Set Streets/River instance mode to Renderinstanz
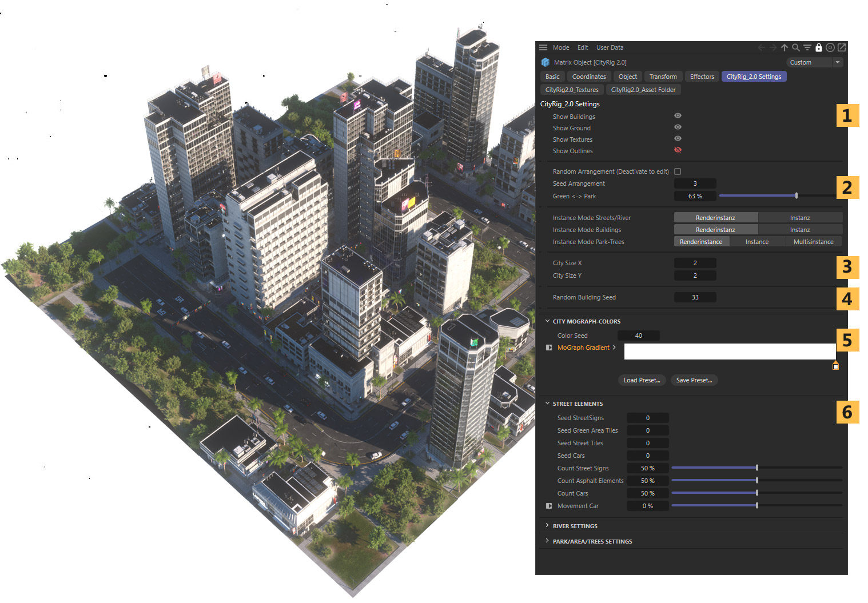 [x=716, y=218]
